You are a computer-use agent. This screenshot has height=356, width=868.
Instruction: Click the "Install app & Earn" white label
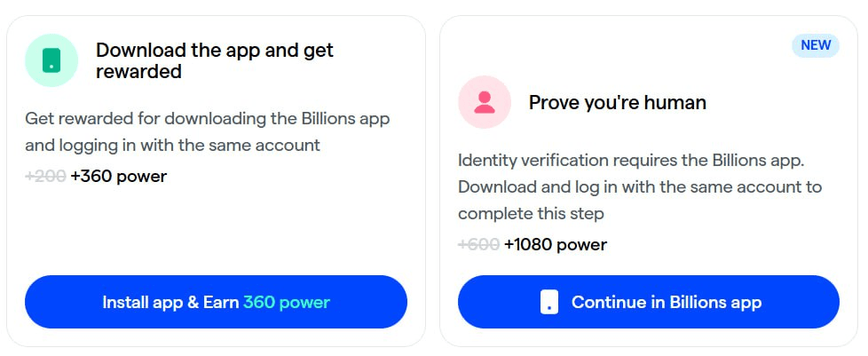(x=170, y=302)
